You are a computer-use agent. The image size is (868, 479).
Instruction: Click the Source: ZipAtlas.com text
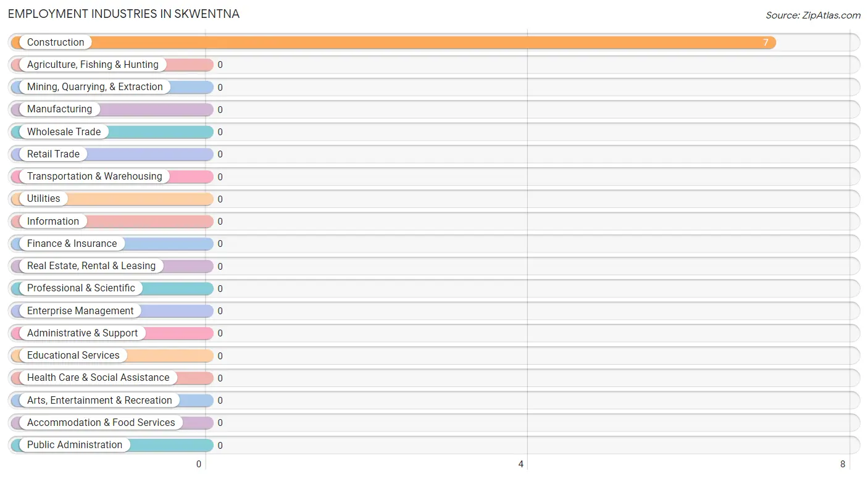[x=813, y=15]
